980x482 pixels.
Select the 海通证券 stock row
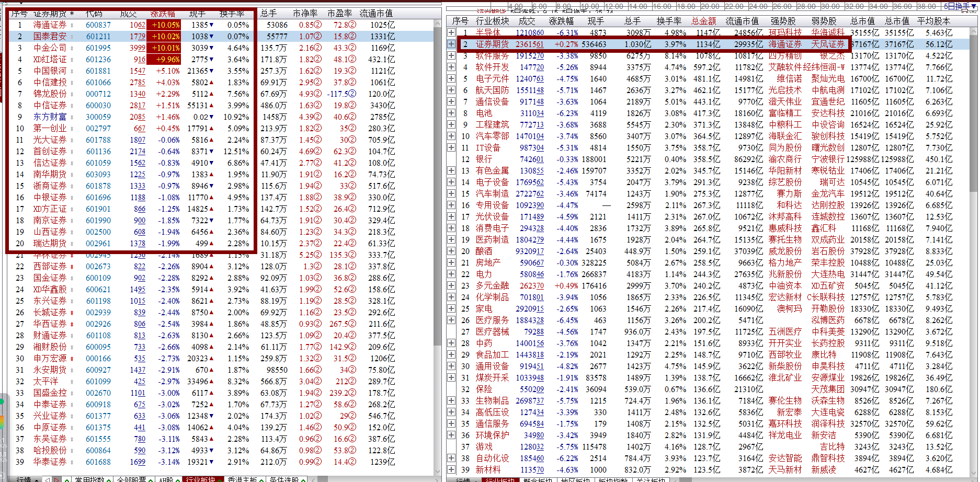(x=222, y=25)
